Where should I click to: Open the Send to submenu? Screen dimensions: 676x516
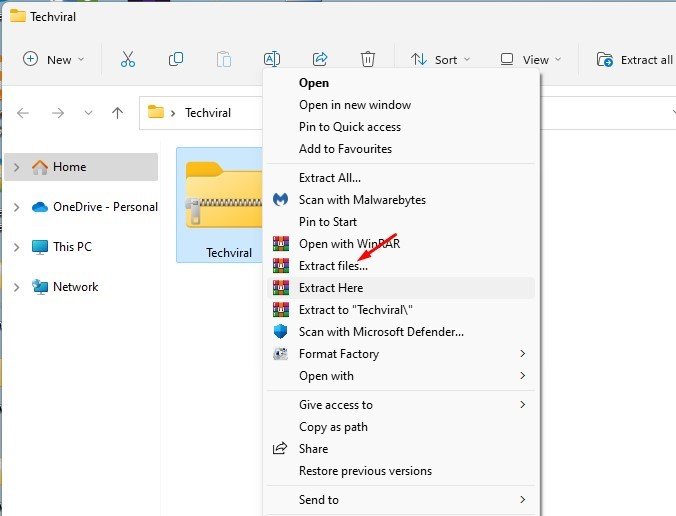pyautogui.click(x=401, y=499)
